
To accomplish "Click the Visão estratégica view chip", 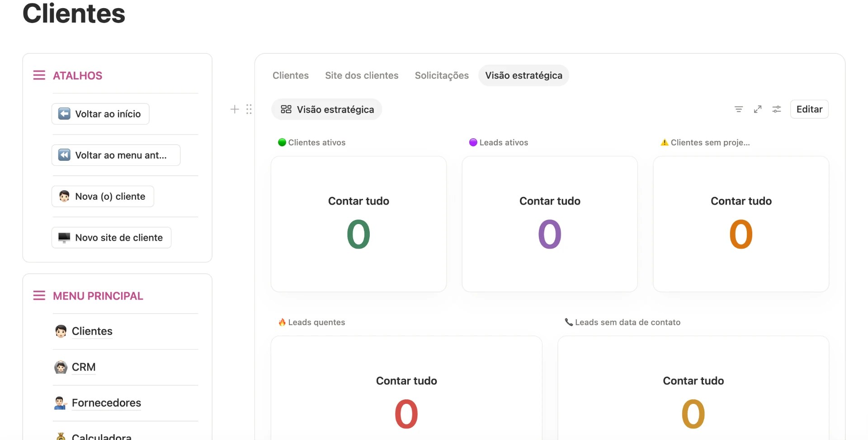I will point(326,109).
